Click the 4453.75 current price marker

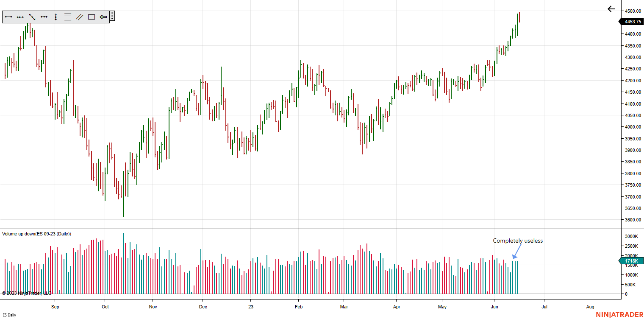tap(633, 22)
